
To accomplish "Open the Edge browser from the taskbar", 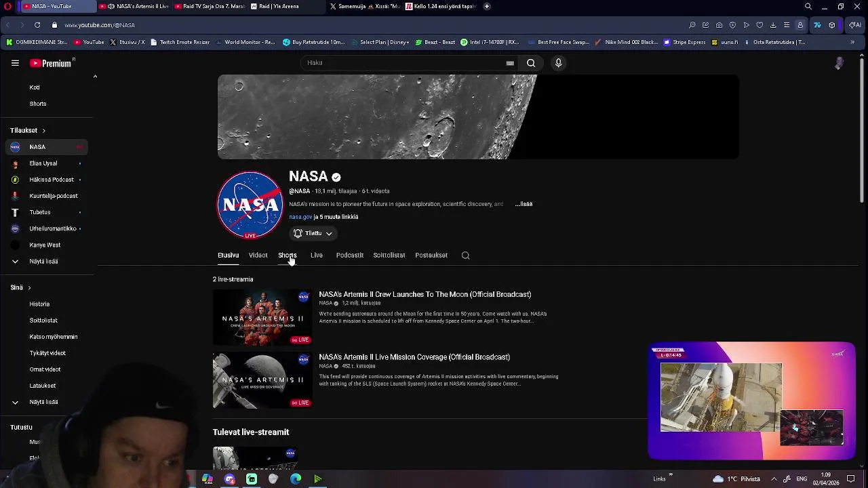I will click(x=296, y=479).
